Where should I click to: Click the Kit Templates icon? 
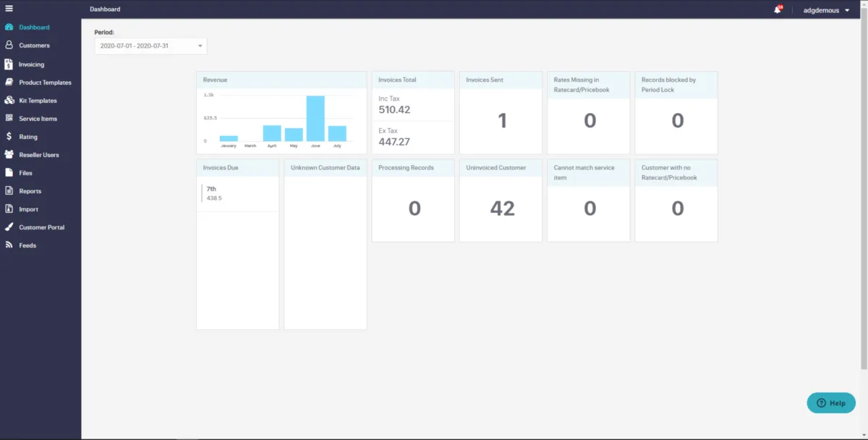coord(9,101)
